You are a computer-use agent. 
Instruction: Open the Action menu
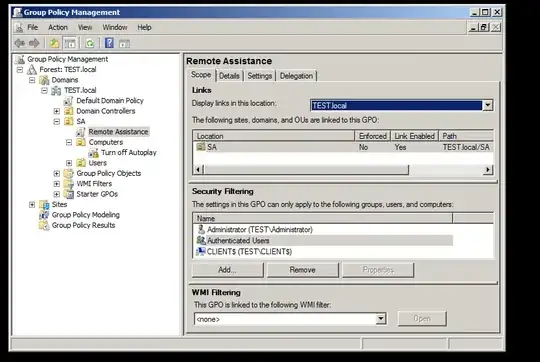coord(58,28)
